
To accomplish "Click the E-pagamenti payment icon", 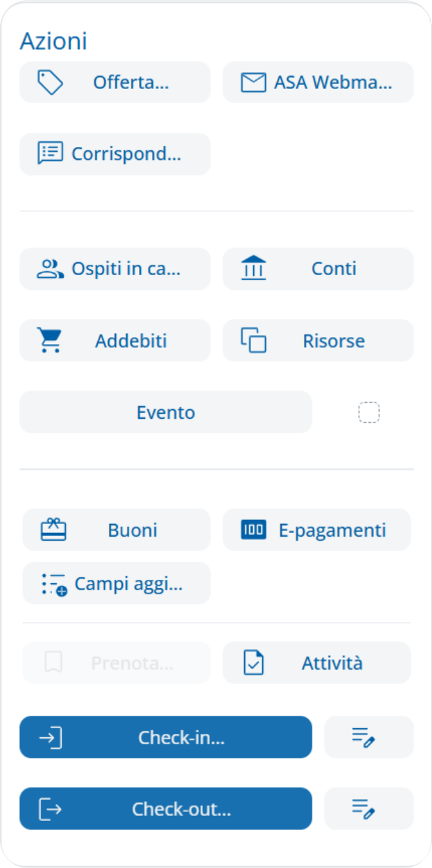I will pos(253,530).
